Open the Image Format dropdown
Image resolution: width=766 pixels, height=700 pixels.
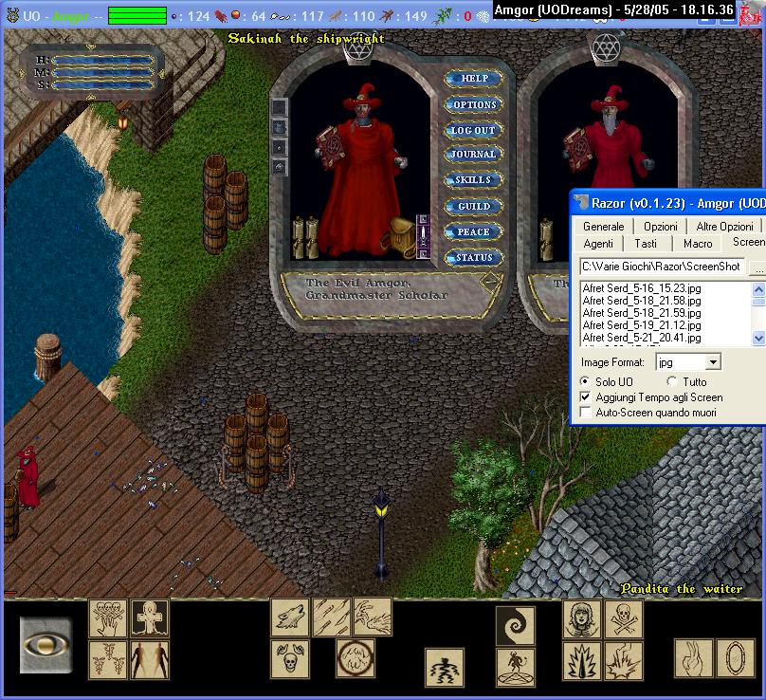point(713,361)
